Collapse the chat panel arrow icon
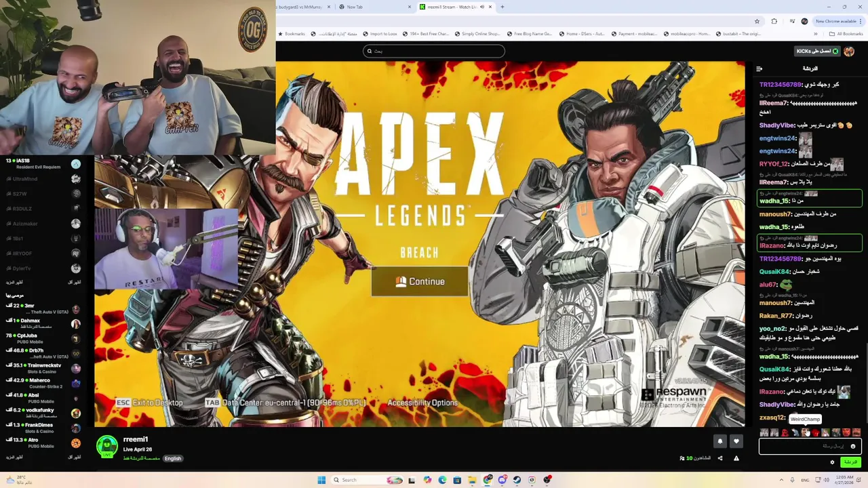This screenshot has width=868, height=488. point(759,68)
